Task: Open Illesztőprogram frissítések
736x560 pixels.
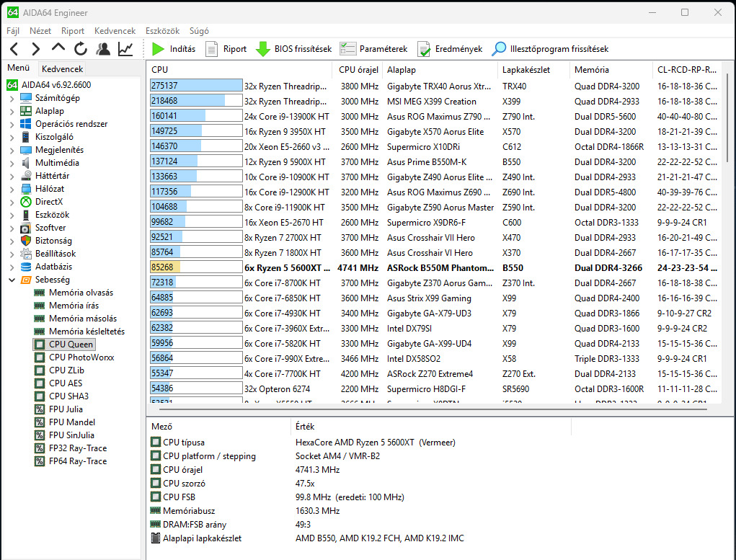Action: (x=549, y=49)
